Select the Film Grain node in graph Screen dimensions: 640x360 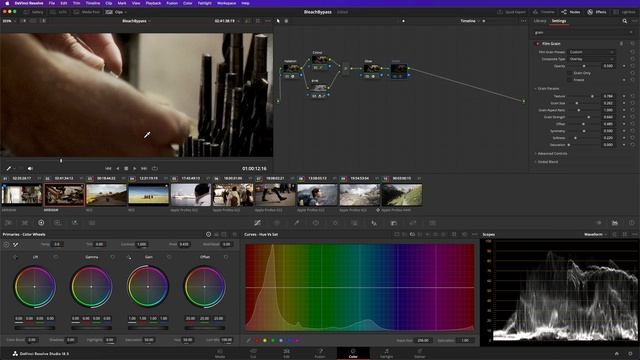tap(398, 70)
